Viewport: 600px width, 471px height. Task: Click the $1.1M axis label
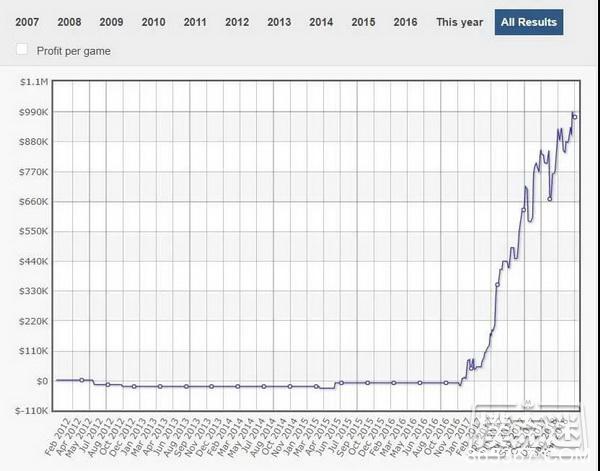tap(34, 82)
